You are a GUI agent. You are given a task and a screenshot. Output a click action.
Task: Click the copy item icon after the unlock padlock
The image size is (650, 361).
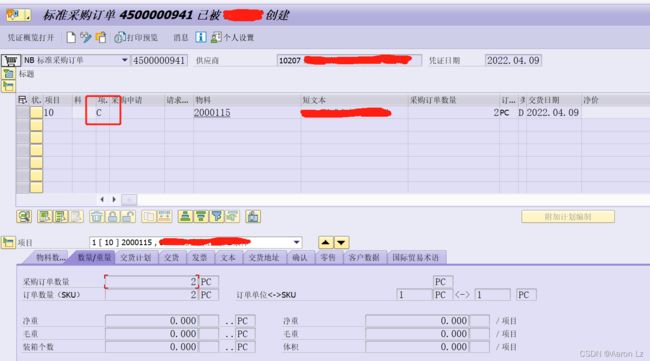(149, 216)
